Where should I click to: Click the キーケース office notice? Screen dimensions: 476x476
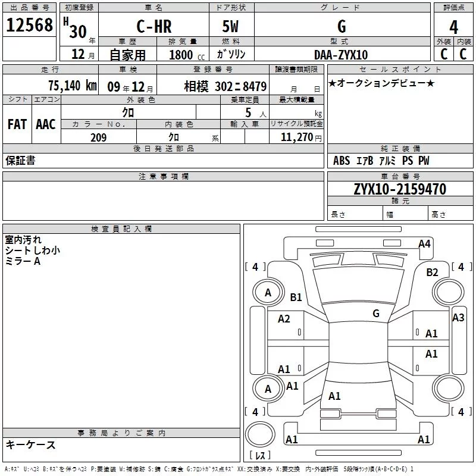tap(31, 445)
